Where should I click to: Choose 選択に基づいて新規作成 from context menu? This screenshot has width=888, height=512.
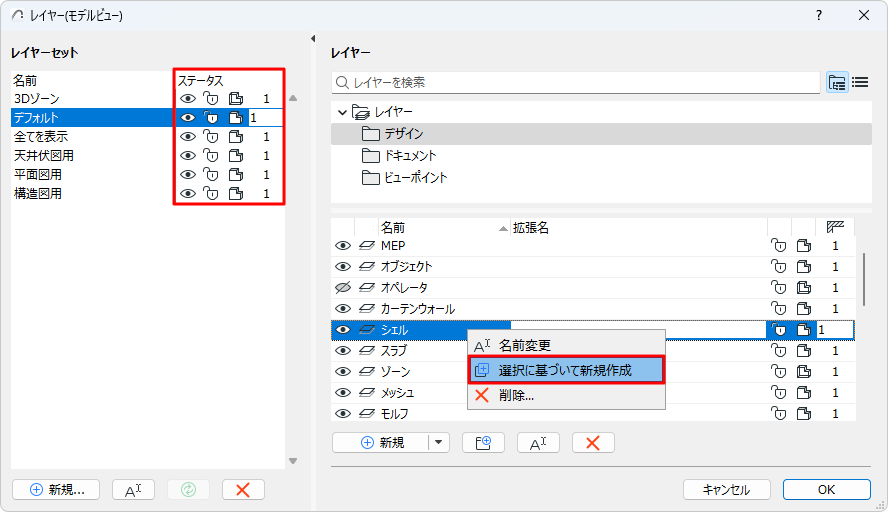[566, 370]
